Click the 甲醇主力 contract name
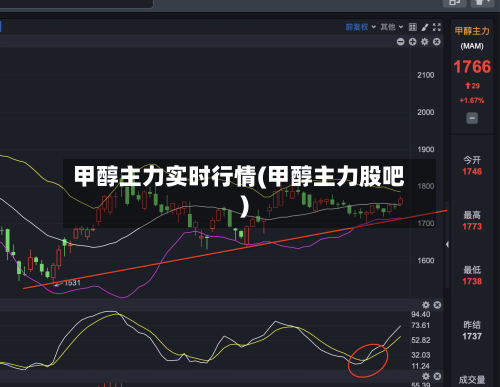500x387 pixels. pyautogui.click(x=472, y=31)
